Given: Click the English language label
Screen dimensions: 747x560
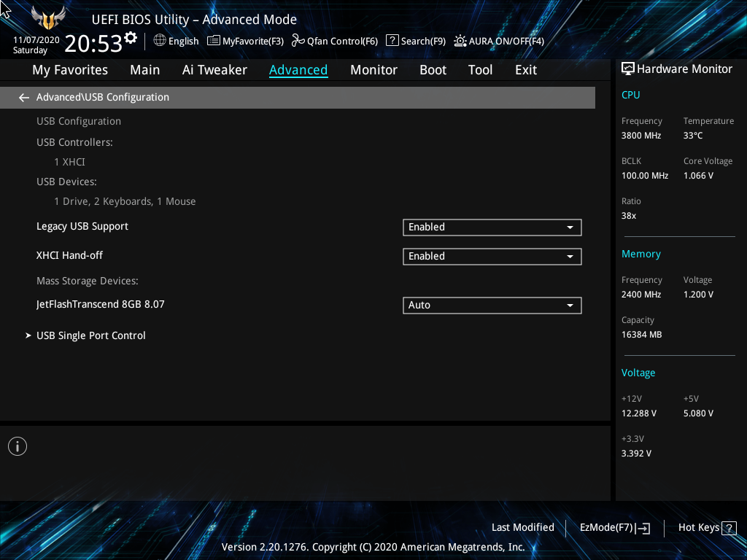Looking at the screenshot, I should [183, 42].
